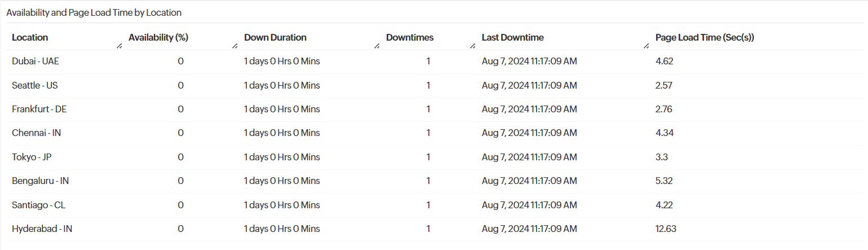Click resize handle after Last Downtime column
The height and width of the screenshot is (250, 868).
(x=646, y=46)
